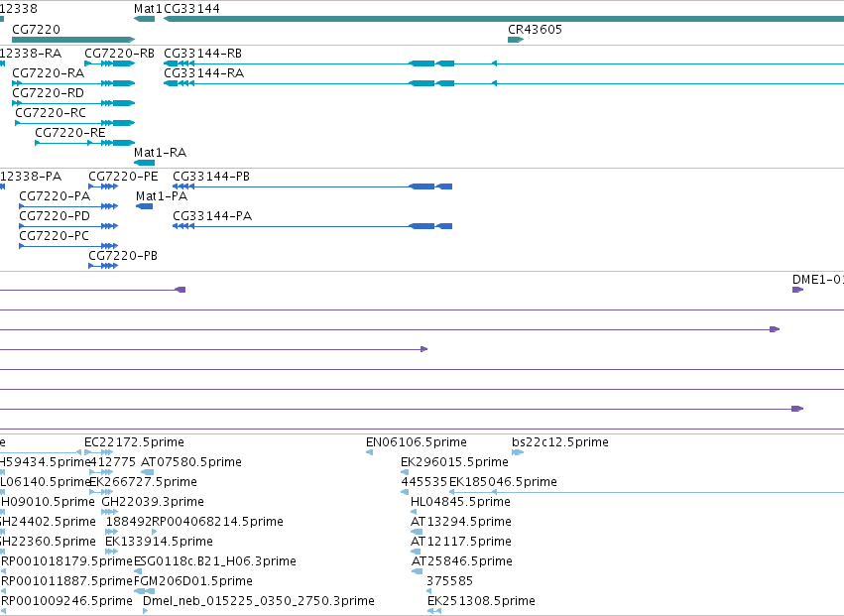Image resolution: width=844 pixels, height=616 pixels.
Task: Select protein CG7220-PC
Action: (x=54, y=236)
